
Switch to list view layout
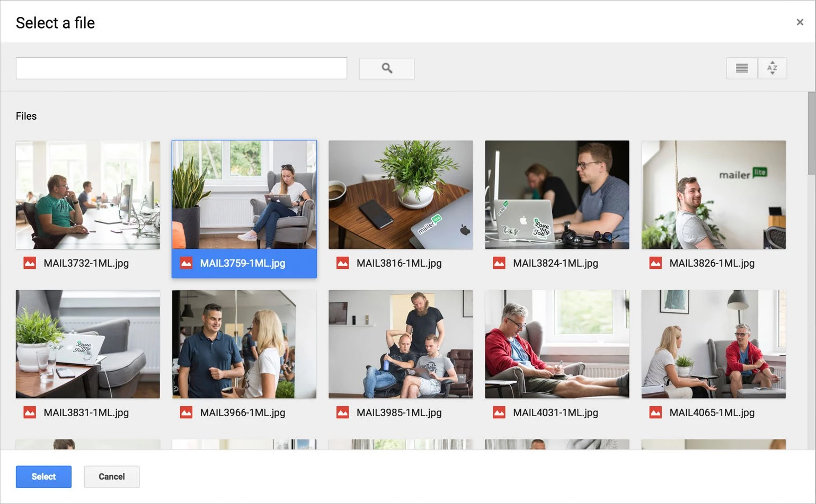742,68
